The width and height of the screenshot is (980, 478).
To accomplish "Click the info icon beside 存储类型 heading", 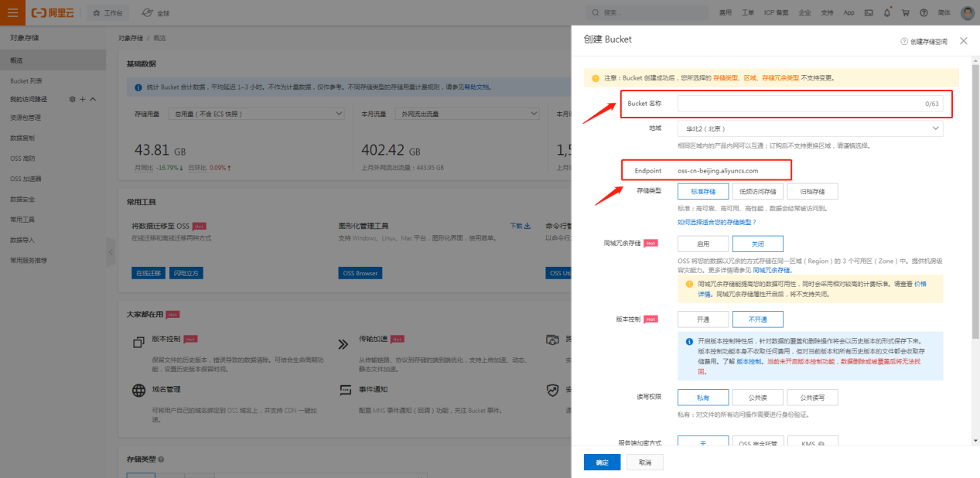I will pos(161,459).
